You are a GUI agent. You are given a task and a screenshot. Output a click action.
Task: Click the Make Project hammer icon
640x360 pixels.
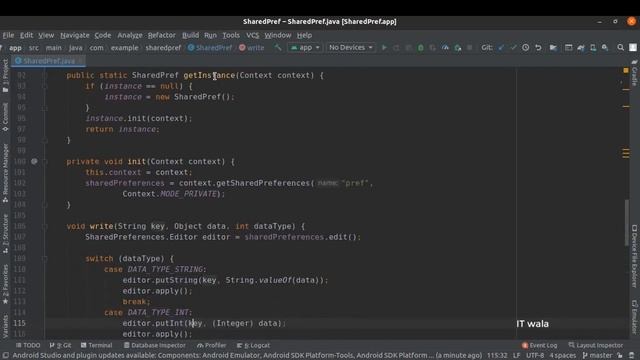(x=278, y=48)
